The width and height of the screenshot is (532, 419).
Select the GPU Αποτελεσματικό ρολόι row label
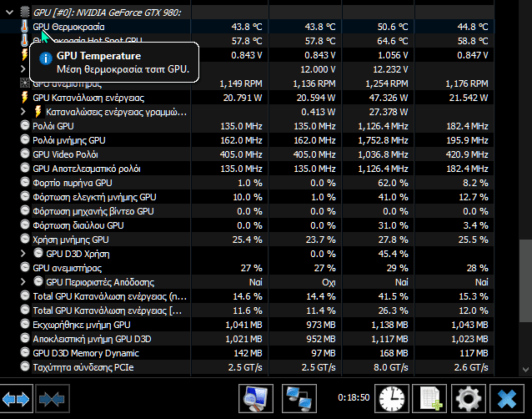tap(87, 169)
